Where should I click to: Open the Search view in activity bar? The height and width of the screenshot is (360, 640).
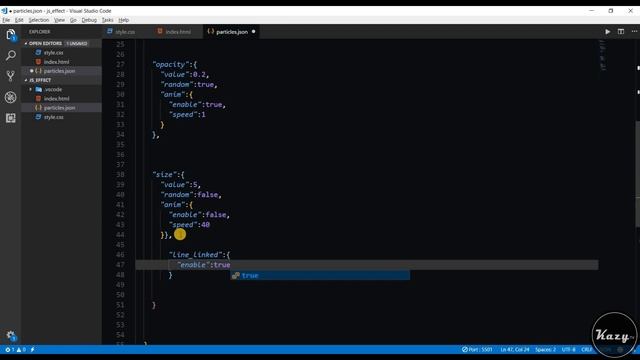[x=11, y=55]
